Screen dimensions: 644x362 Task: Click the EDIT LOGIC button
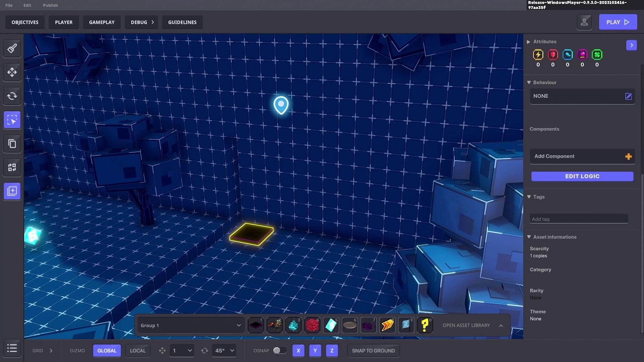coord(582,176)
